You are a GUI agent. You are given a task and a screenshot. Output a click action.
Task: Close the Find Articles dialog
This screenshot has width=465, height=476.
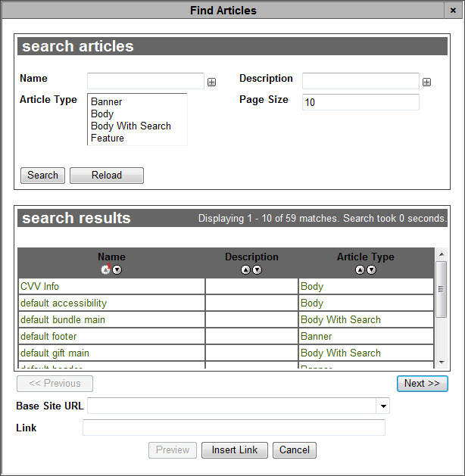[453, 11]
